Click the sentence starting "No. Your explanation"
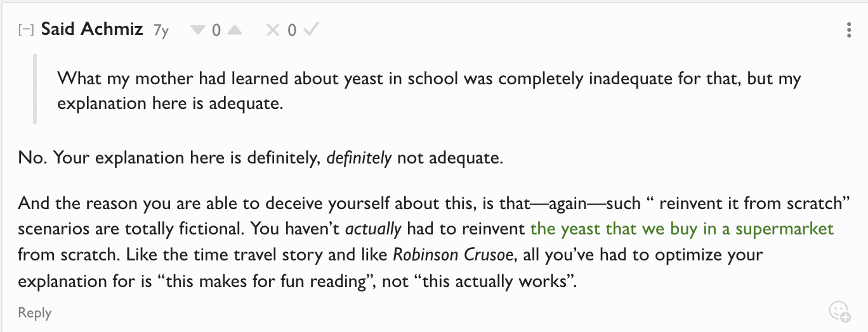The width and height of the screenshot is (868, 332). [260, 158]
